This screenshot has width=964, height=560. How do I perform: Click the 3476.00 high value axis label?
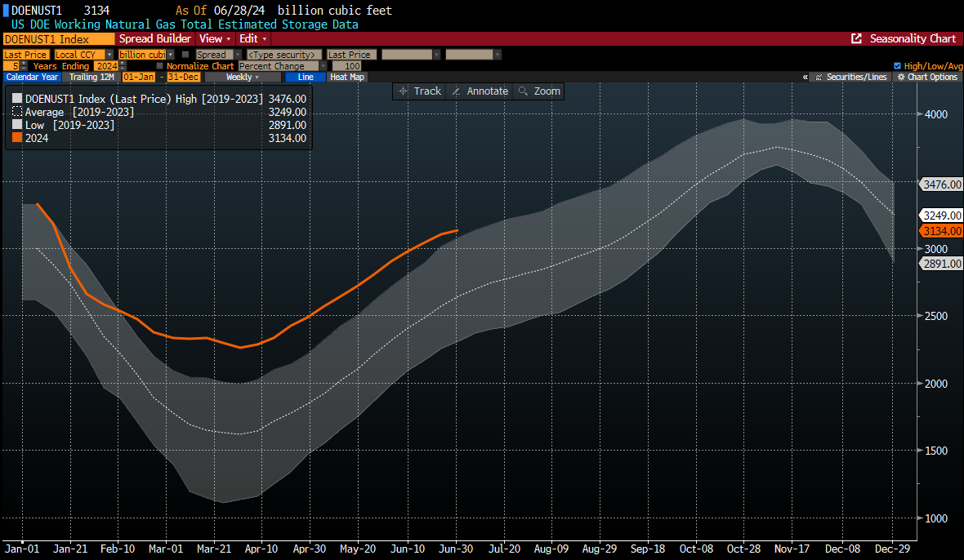coord(942,184)
